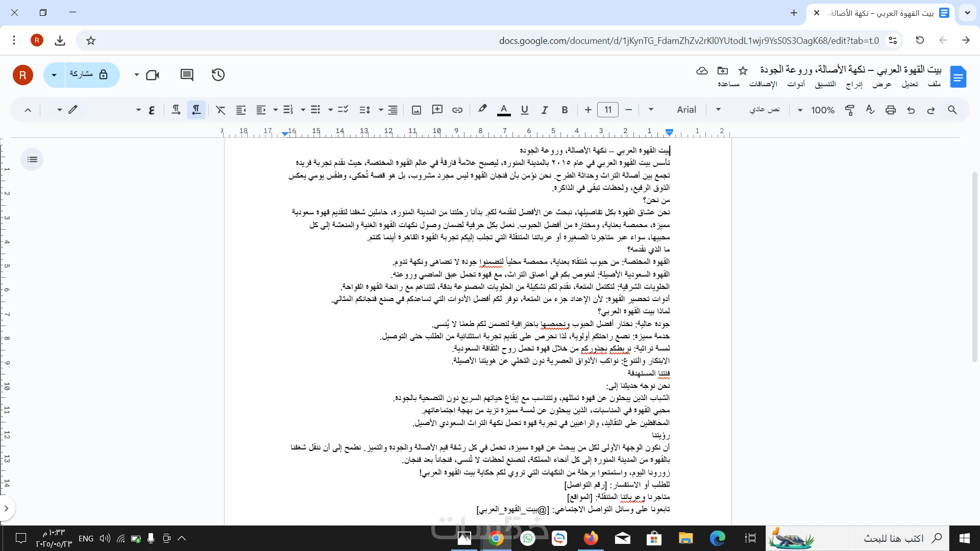The width and height of the screenshot is (980, 551).
Task: Open document outline sidebar icon
Action: 32,160
